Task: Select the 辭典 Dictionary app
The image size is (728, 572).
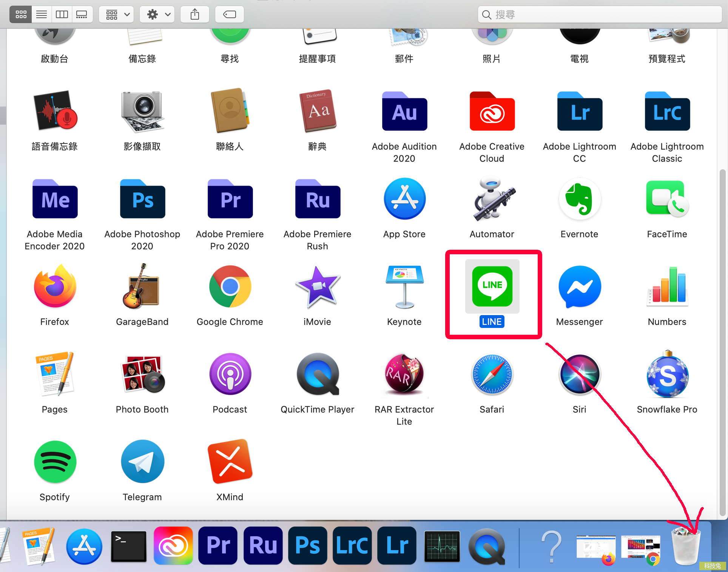Action: tap(318, 111)
